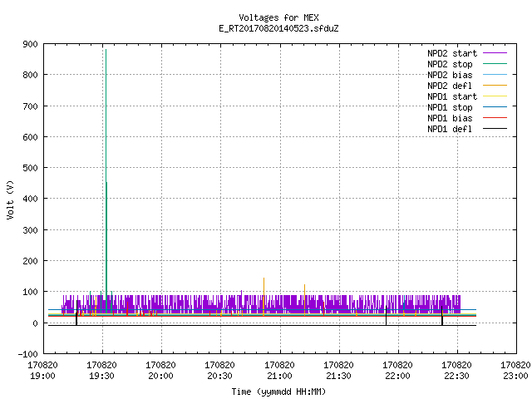The height and width of the screenshot is (399, 532).
Task: Click the 'NPD1 defl' legend label
Action: pyautogui.click(x=450, y=130)
